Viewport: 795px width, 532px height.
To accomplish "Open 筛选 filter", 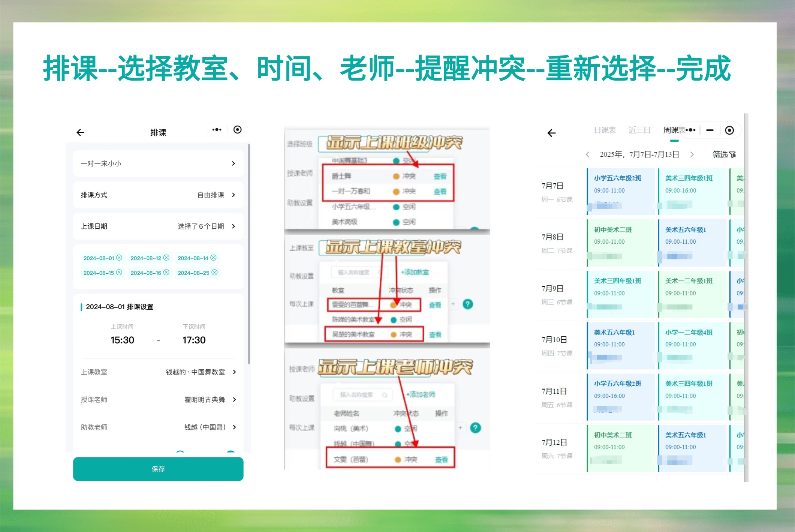I will (x=724, y=154).
